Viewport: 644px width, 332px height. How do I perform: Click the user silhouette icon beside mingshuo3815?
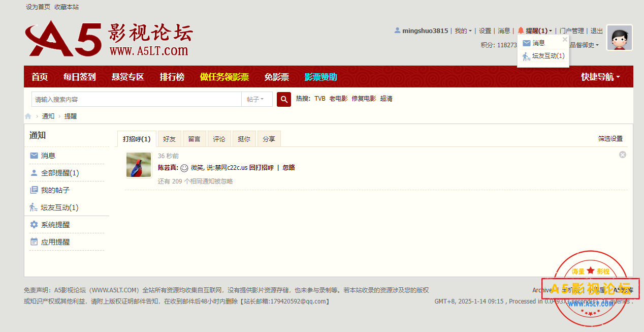(x=397, y=31)
